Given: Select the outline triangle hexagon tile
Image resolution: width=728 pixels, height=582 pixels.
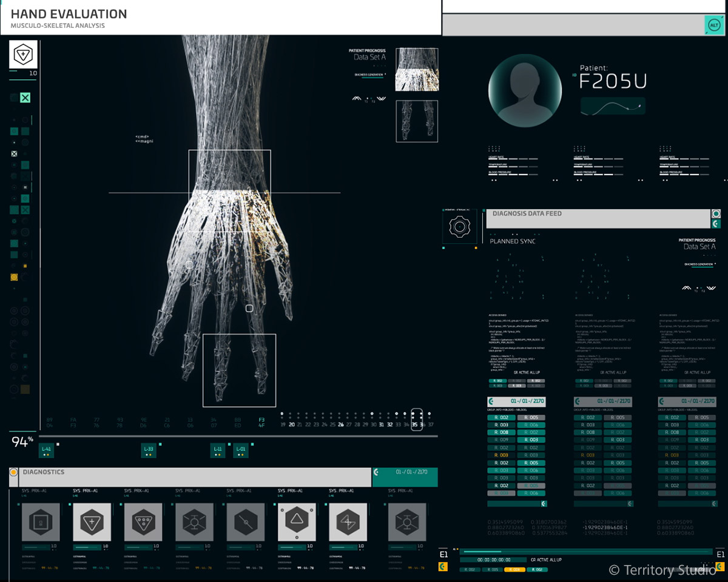Looking at the screenshot, I should click(297, 522).
